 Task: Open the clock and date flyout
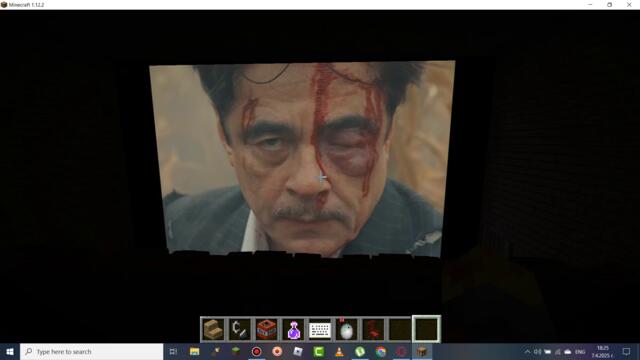pos(602,351)
